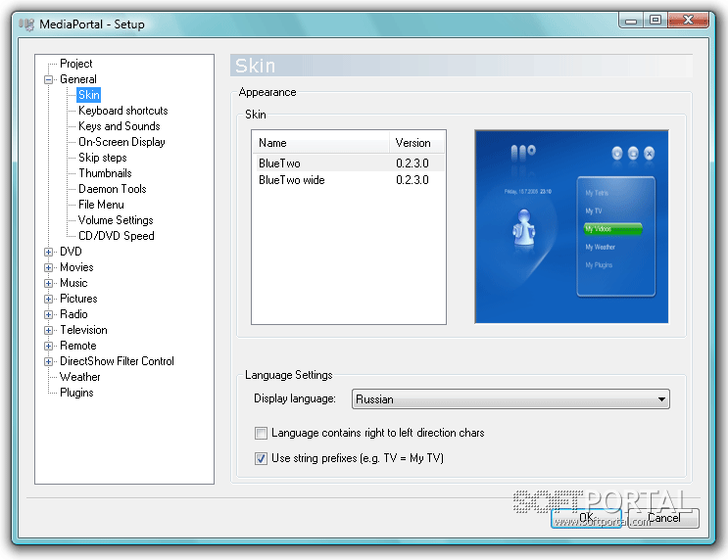This screenshot has height=560, width=728.
Task: Expand the DirectShow Filter Control node
Action: [48, 362]
